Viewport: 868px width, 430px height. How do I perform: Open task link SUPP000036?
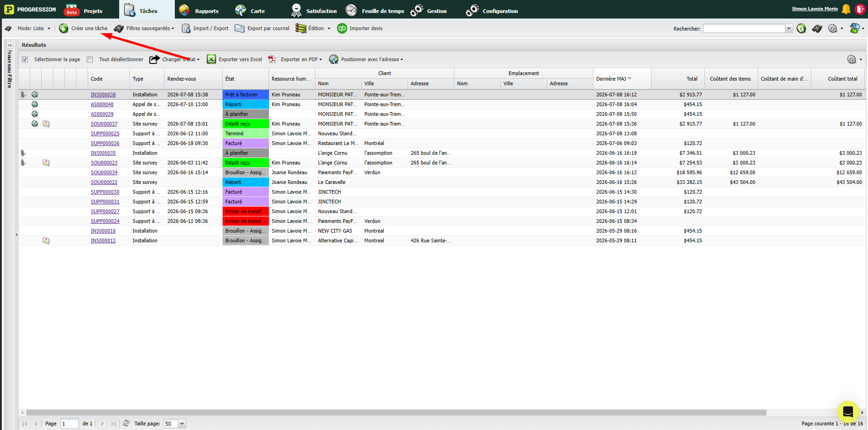coord(105,143)
